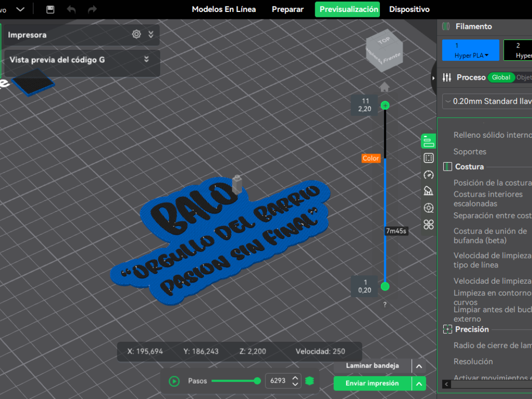Click the home view icon
The width and height of the screenshot is (532, 399).
tap(384, 87)
